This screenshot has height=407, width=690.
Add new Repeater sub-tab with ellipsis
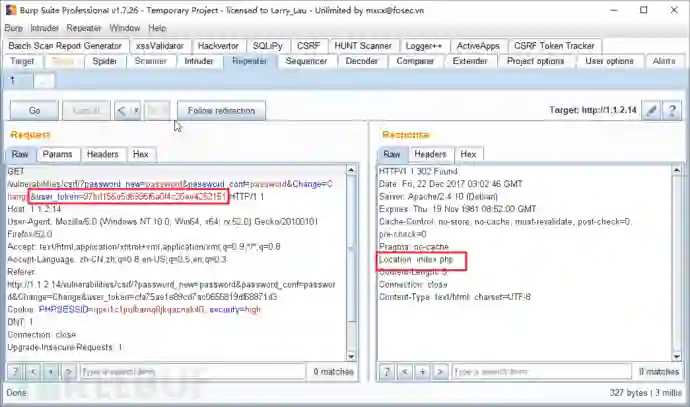point(44,81)
